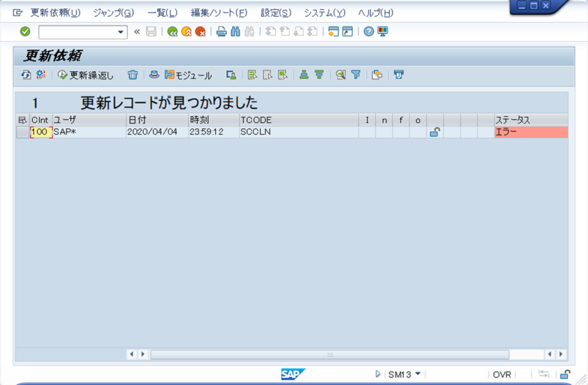Click the date cell 2020/04/04

[x=157, y=132]
